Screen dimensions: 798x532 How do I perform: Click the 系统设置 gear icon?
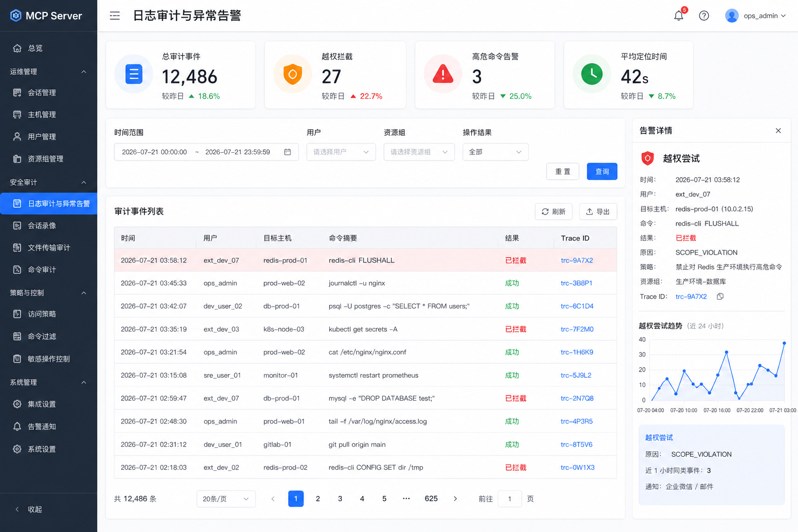17,449
